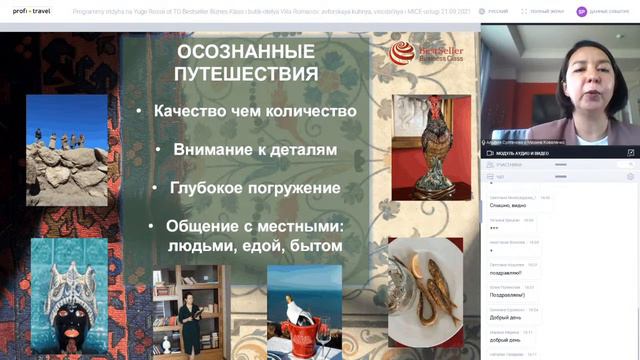The height and width of the screenshot is (360, 640).
Task: Click 'Модуль аудио и видео' label
Action: click(522, 153)
